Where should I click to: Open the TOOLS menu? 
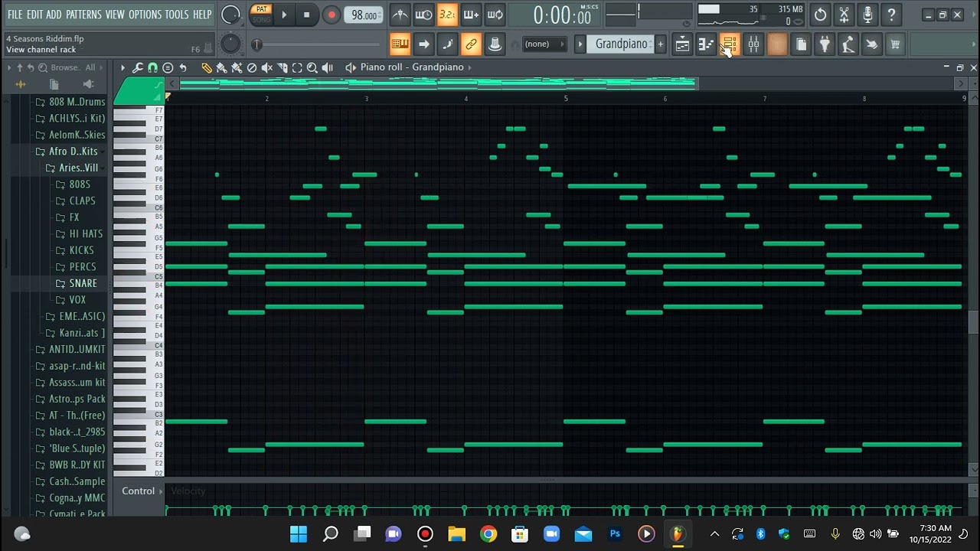tap(177, 15)
